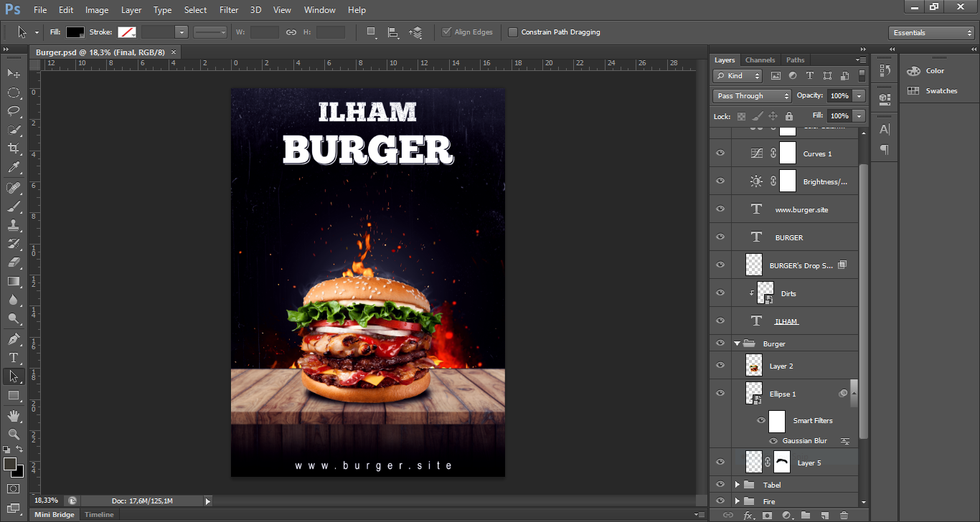Toggle visibility of the Burger group

pos(720,343)
